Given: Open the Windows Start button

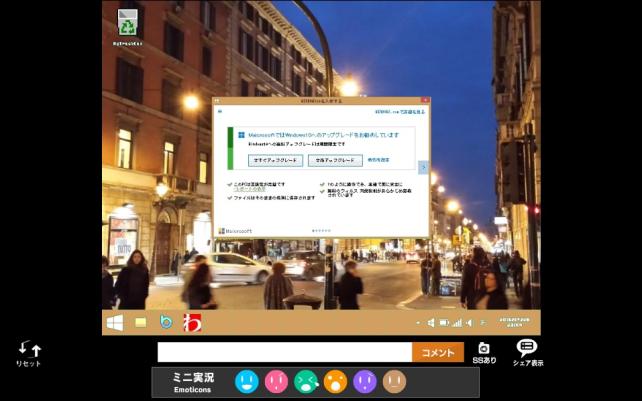Looking at the screenshot, I should tap(115, 322).
